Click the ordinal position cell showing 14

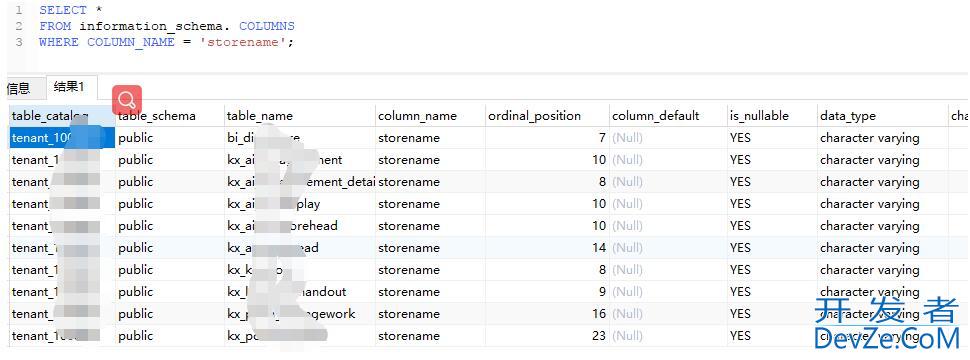(x=547, y=248)
